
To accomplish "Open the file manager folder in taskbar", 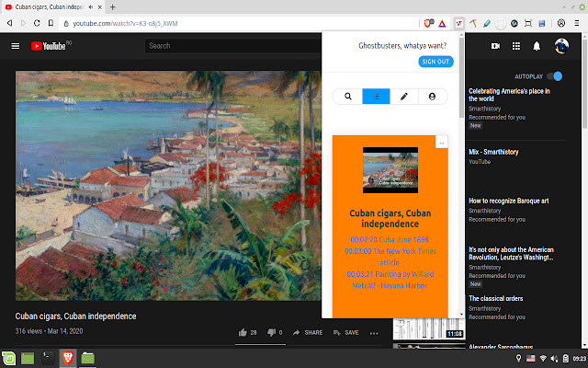I will [x=88, y=358].
